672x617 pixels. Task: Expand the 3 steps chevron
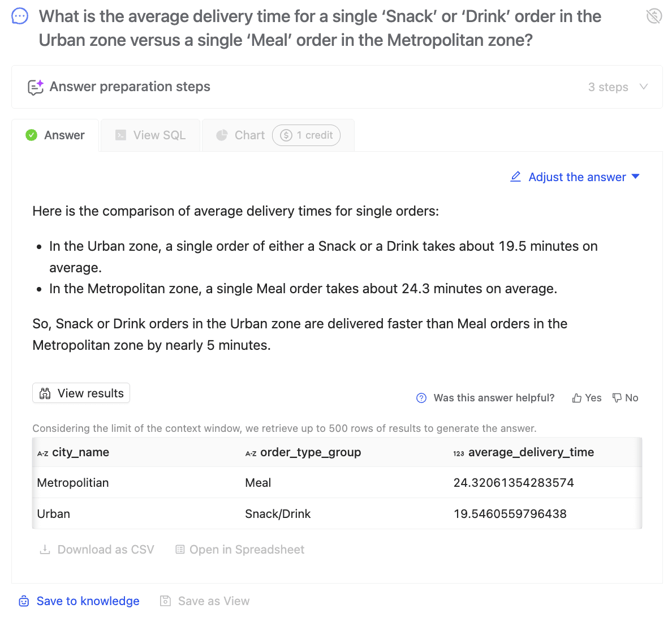643,87
